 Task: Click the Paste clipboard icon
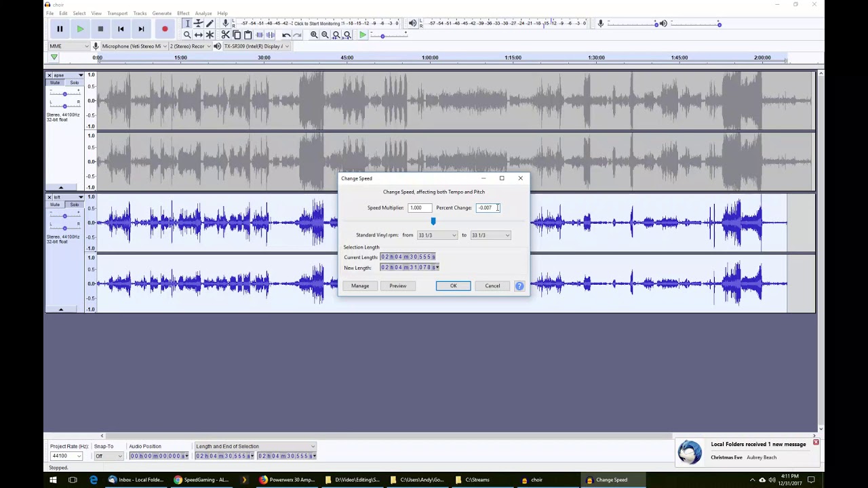click(x=248, y=35)
